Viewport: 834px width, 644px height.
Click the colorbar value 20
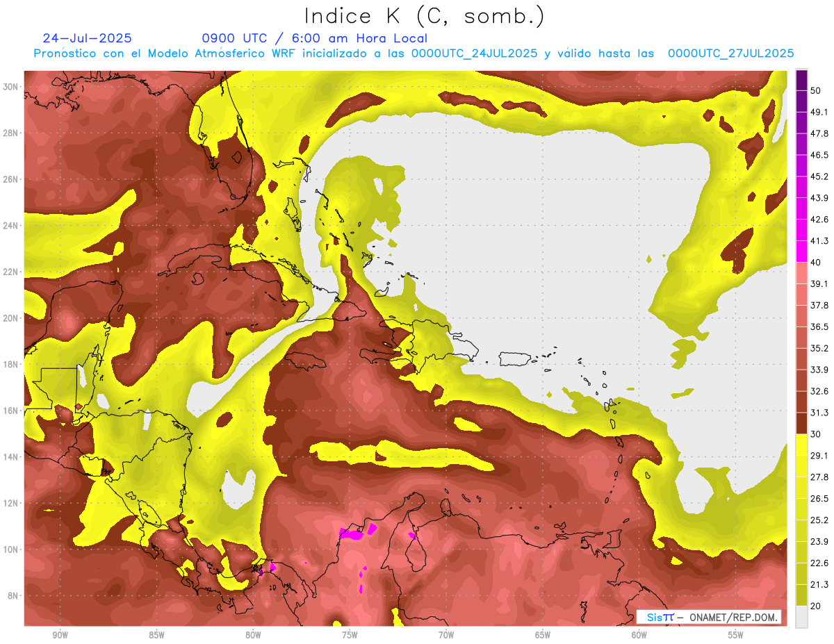817,606
